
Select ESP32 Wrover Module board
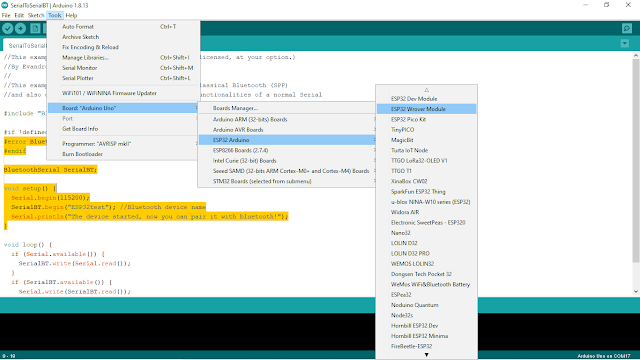point(427,109)
